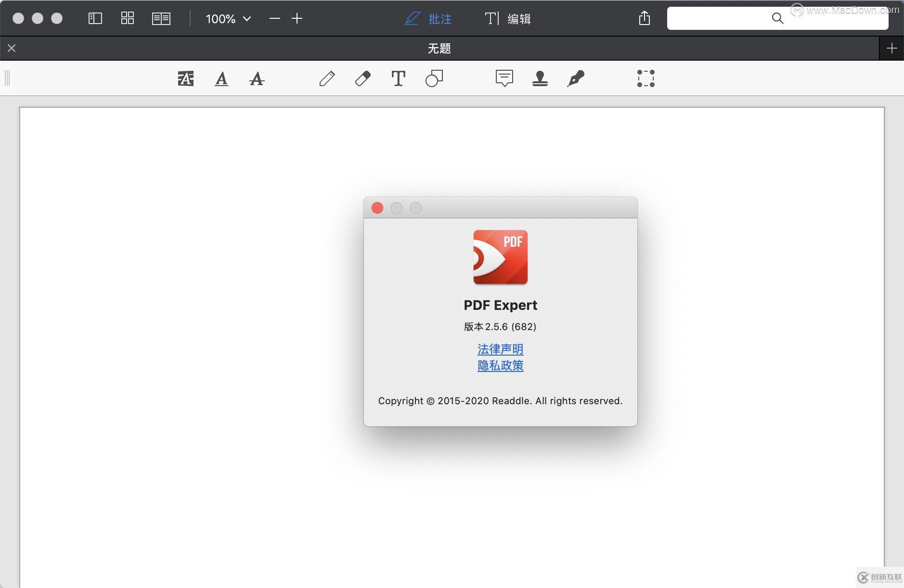Image resolution: width=904 pixels, height=588 pixels.
Task: Select the note comment tool
Action: tap(504, 78)
